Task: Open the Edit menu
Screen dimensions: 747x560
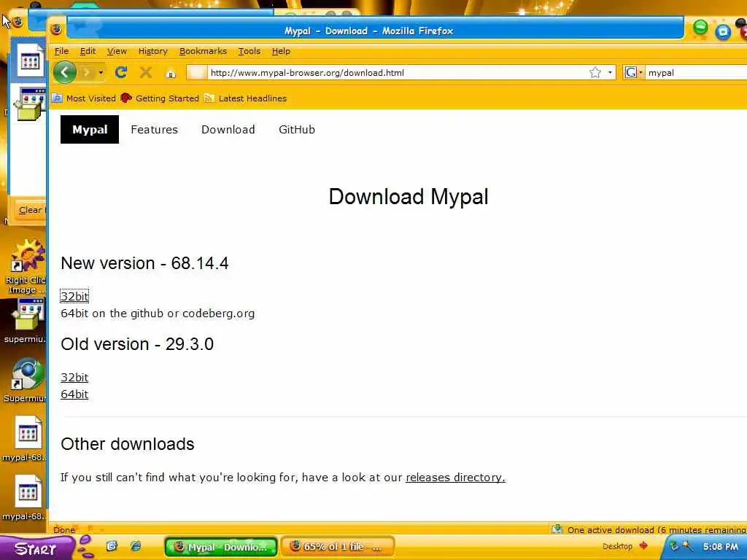Action: point(88,51)
